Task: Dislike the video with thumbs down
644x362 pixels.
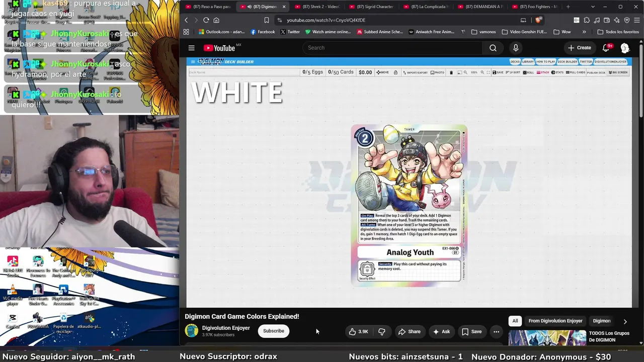Action: (382, 331)
